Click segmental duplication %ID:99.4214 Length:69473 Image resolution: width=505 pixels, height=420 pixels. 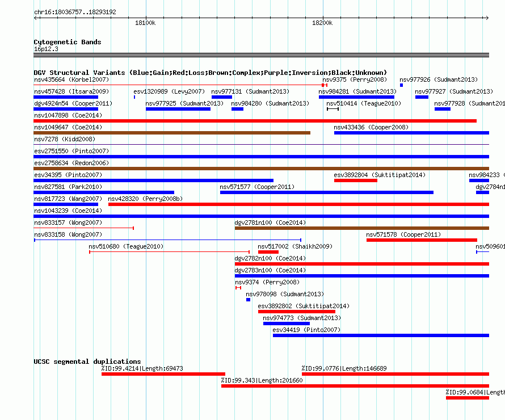coord(163,374)
